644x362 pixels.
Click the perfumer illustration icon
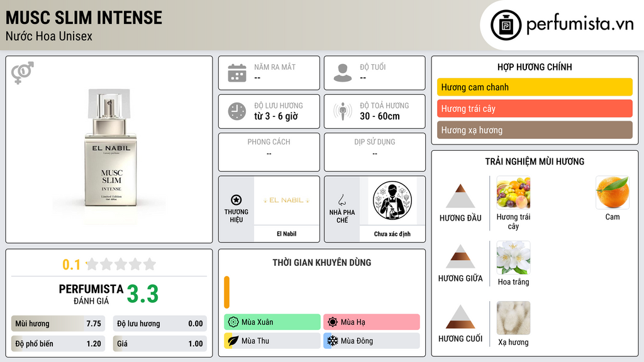tap(392, 200)
